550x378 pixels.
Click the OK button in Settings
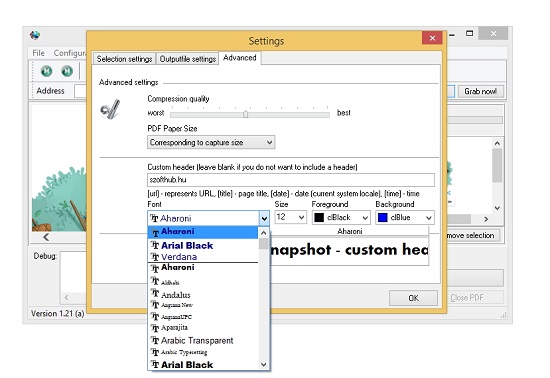click(x=413, y=298)
